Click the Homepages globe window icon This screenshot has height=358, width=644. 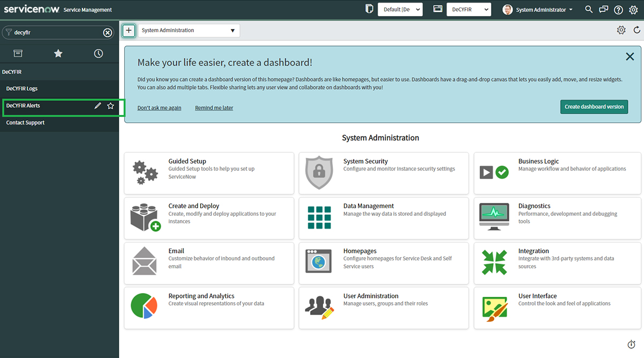coord(319,261)
